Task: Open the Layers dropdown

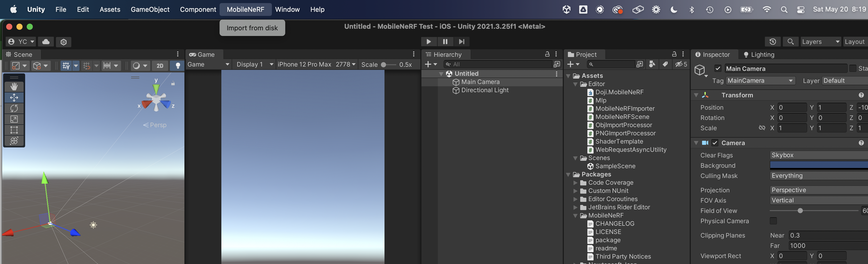Action: [x=821, y=41]
